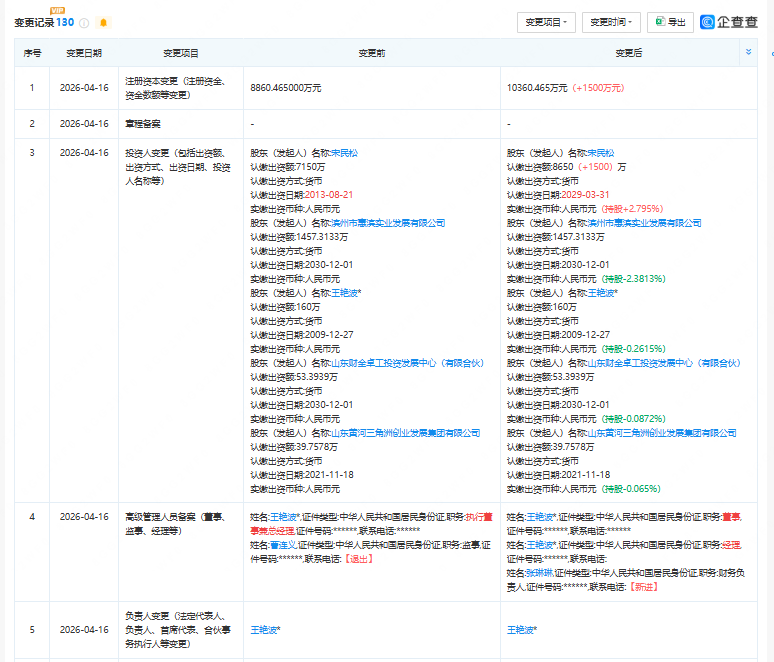774x662 pixels.
Task: Click the orange bell alert icon
Action: pyautogui.click(x=103, y=22)
